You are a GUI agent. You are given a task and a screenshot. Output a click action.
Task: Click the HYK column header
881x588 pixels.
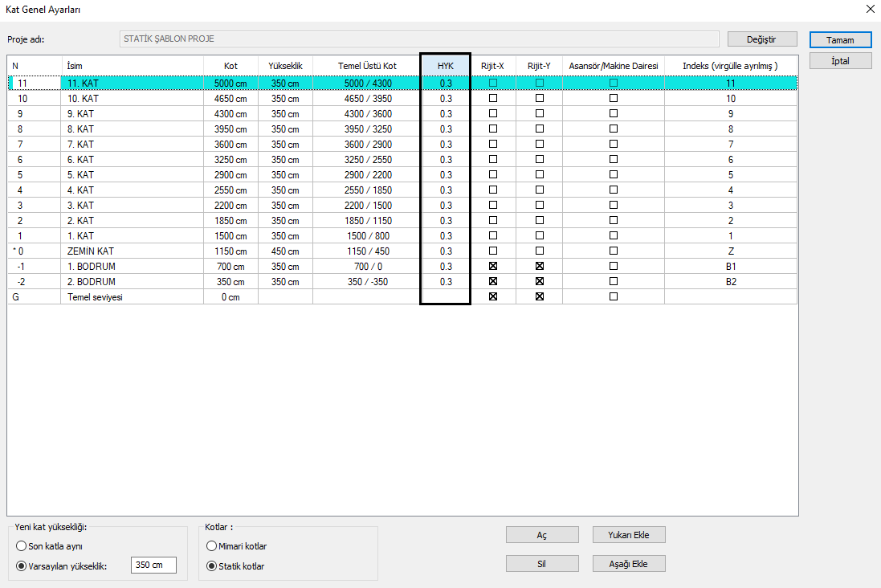click(x=446, y=65)
